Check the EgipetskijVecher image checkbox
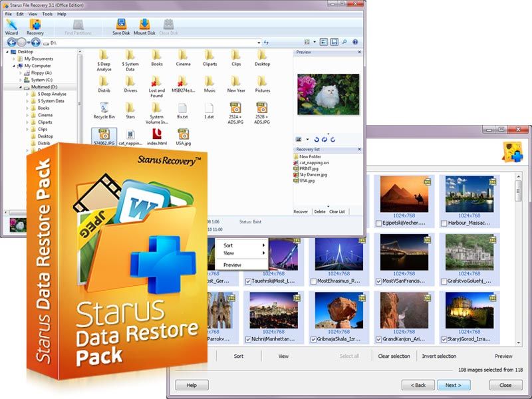This screenshot has width=532, height=399. point(378,223)
